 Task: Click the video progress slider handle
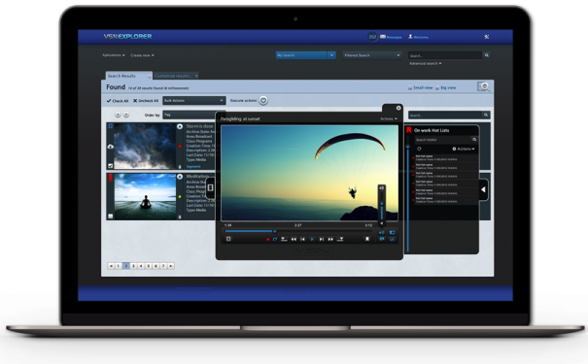[x=274, y=231]
